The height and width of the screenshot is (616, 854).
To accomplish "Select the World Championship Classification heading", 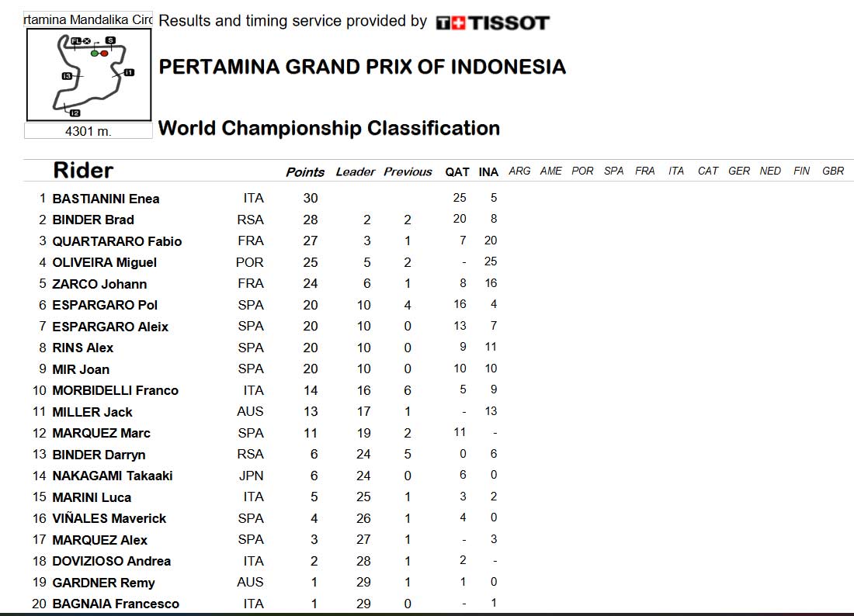I will coord(329,129).
